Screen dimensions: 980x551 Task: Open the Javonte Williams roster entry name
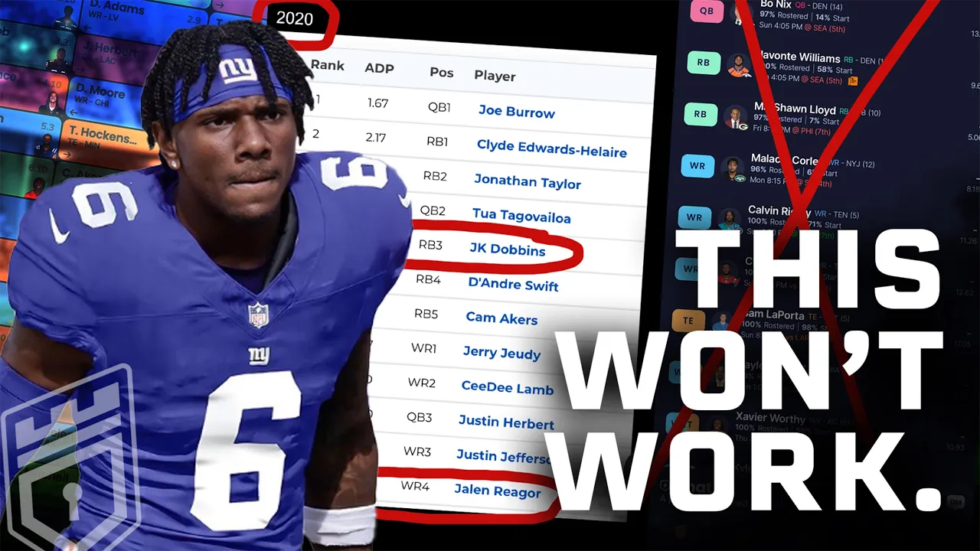[x=799, y=57]
